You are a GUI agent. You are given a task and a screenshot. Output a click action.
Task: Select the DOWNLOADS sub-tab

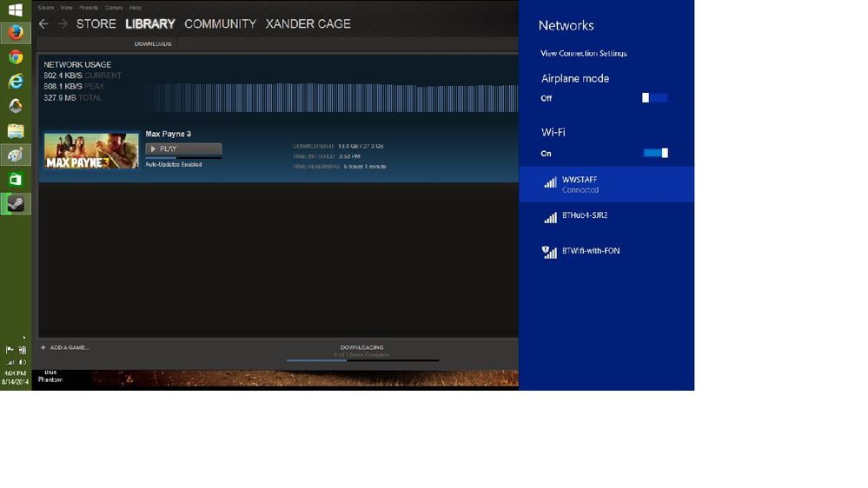coord(153,43)
